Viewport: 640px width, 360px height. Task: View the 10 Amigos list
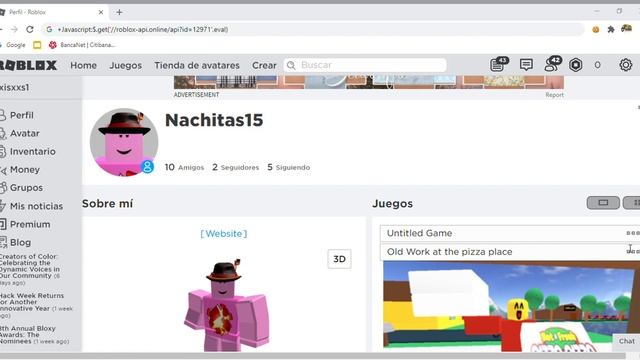coord(184,167)
